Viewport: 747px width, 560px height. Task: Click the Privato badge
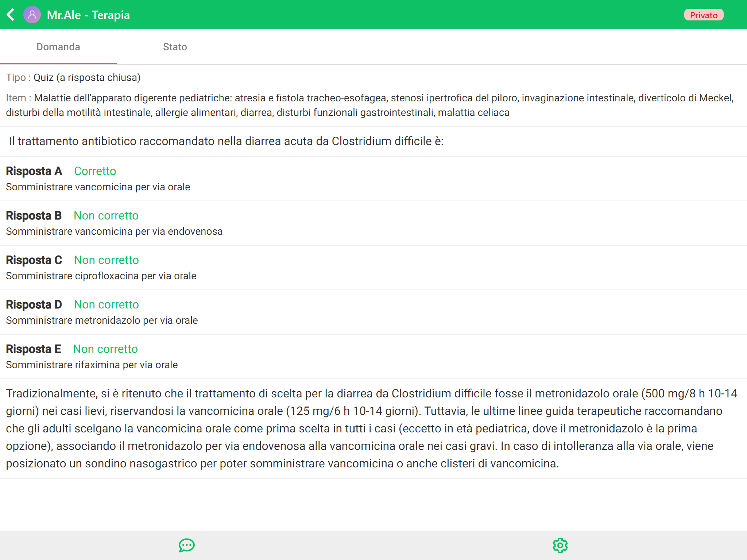click(703, 15)
